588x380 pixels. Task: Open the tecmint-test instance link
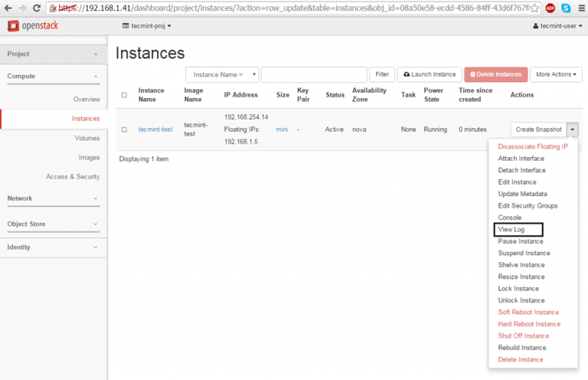(155, 129)
